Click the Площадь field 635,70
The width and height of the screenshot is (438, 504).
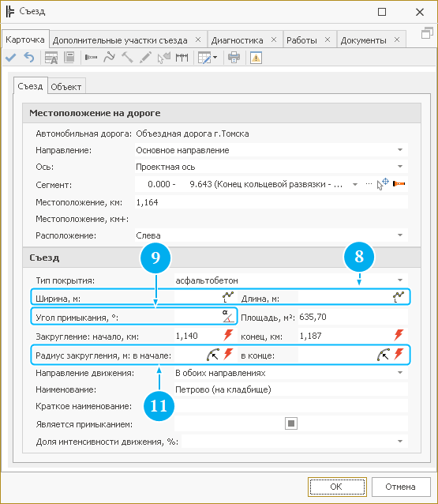click(353, 317)
